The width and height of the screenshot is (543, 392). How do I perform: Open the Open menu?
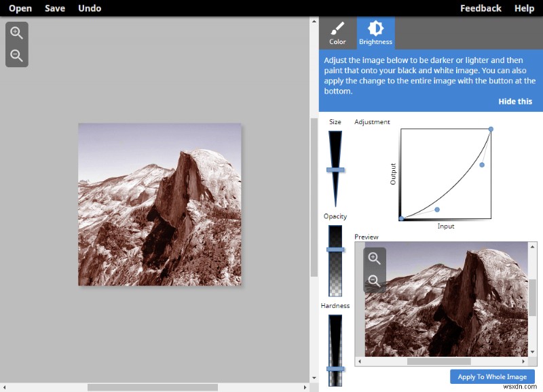click(20, 8)
